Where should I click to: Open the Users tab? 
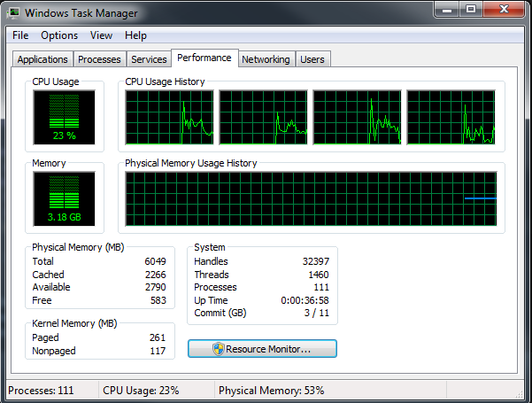coord(312,59)
